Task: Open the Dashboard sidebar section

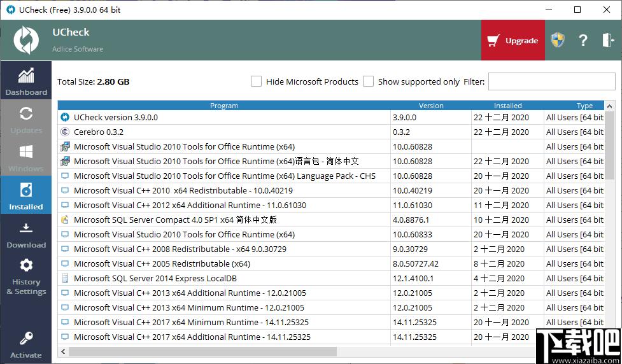Action: (26, 80)
